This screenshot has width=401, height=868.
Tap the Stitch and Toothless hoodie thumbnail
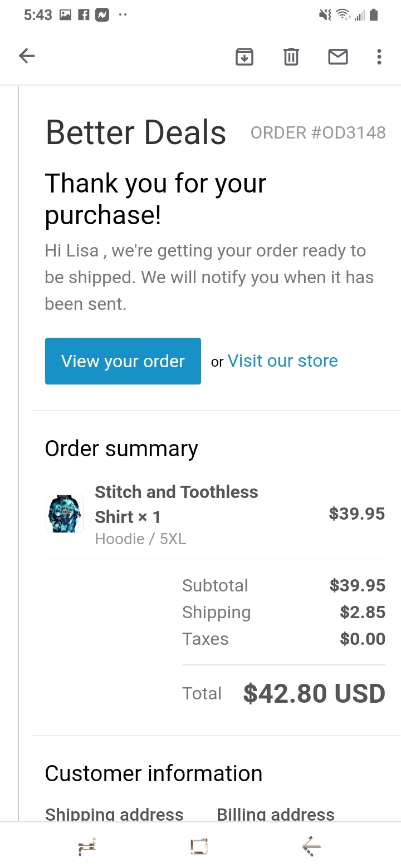65,514
